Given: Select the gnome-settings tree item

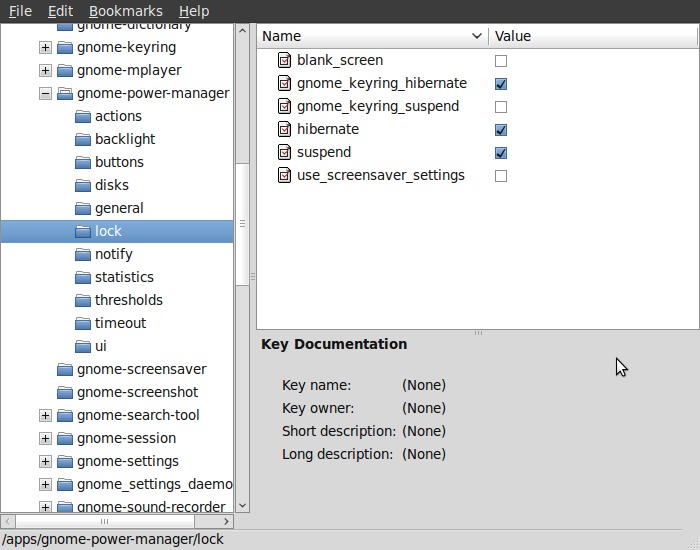Looking at the screenshot, I should coord(128,461).
